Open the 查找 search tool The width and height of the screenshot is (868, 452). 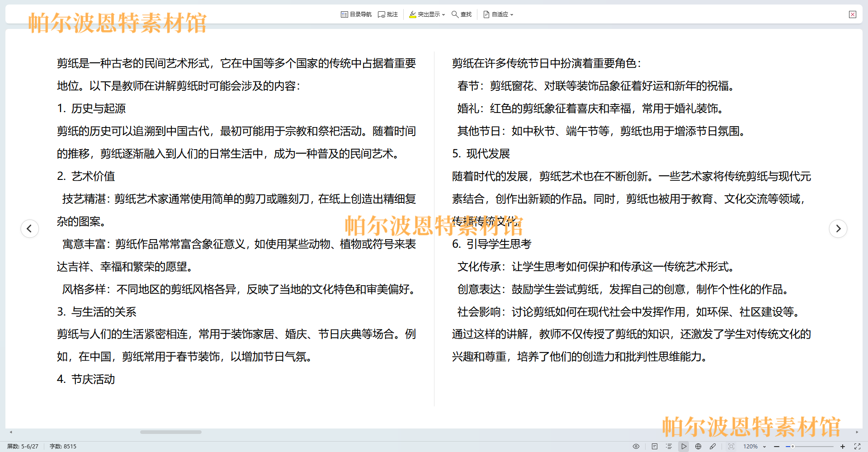[x=462, y=14]
